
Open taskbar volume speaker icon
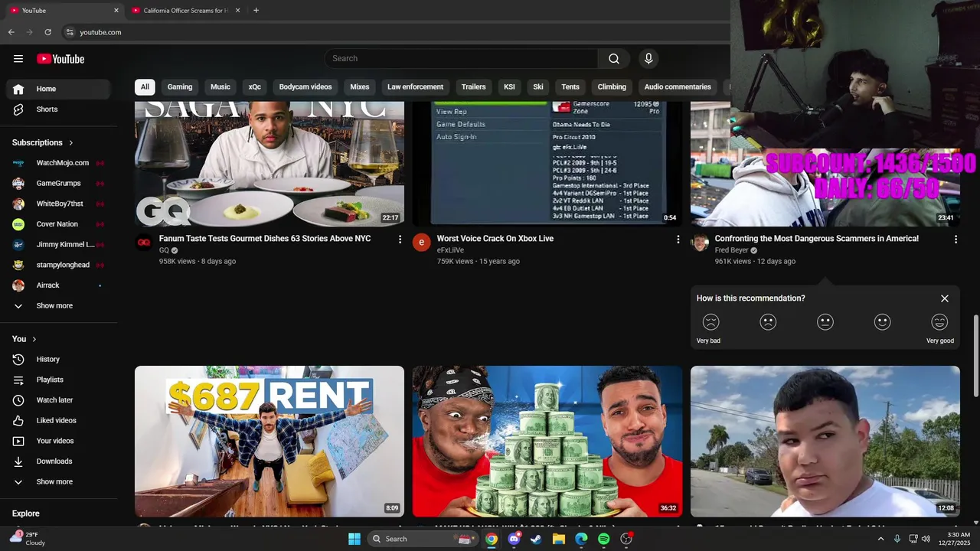925,539
